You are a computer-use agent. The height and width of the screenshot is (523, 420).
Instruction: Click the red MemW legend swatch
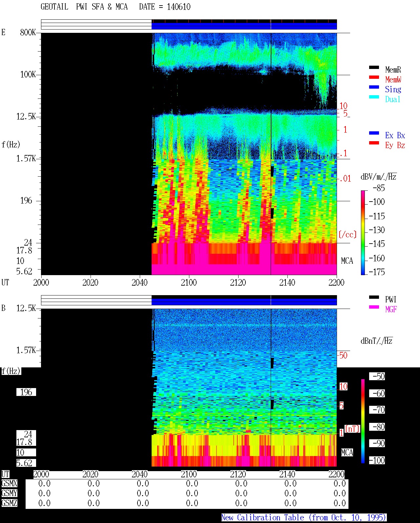click(x=374, y=77)
